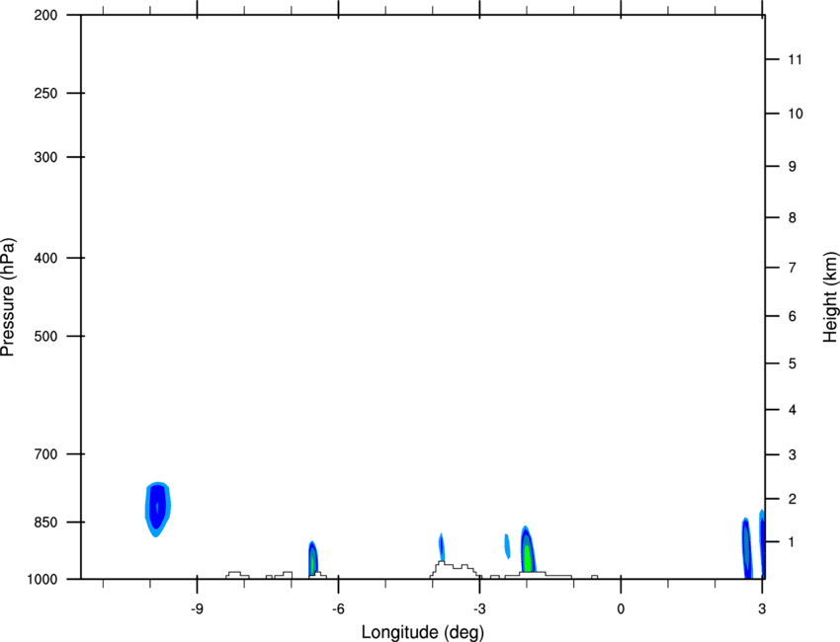
Task: Click the 3 longitude tick label
Action: point(762,608)
